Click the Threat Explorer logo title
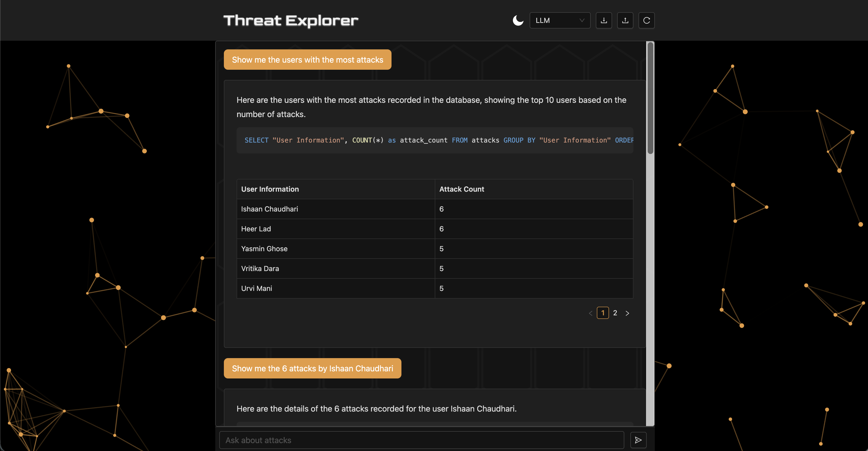This screenshot has height=451, width=868. 291,20
